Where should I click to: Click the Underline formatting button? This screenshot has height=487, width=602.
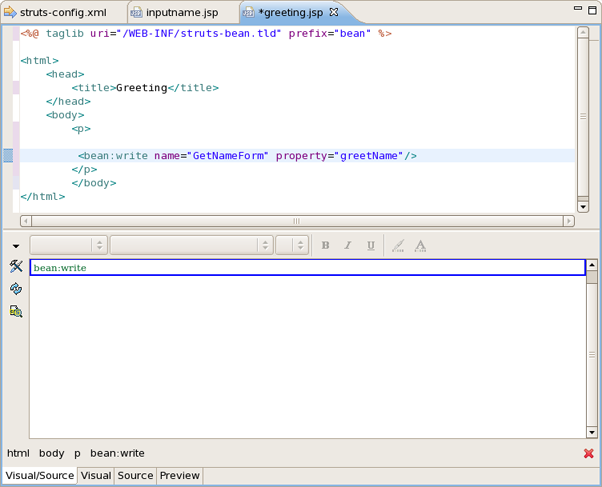(x=371, y=245)
